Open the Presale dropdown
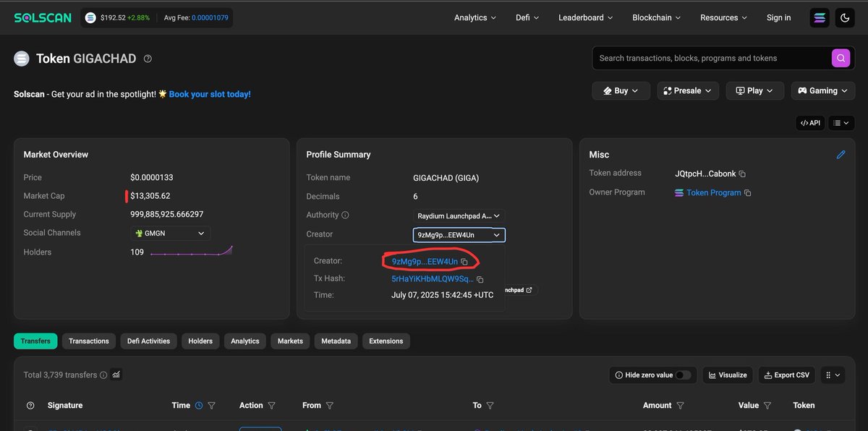 (686, 90)
